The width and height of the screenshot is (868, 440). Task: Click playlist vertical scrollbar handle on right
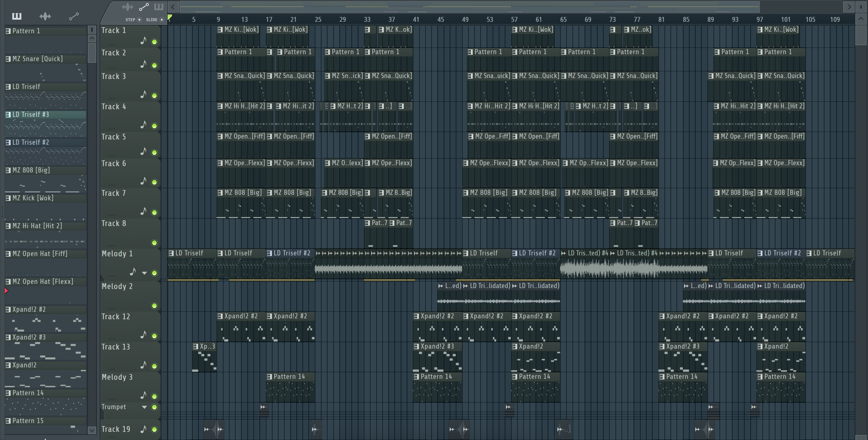(861, 35)
